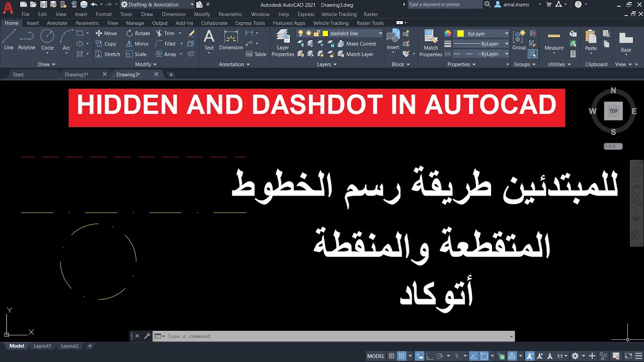The height and width of the screenshot is (362, 644).
Task: Expand the Layers panel
Action: click(x=328, y=64)
